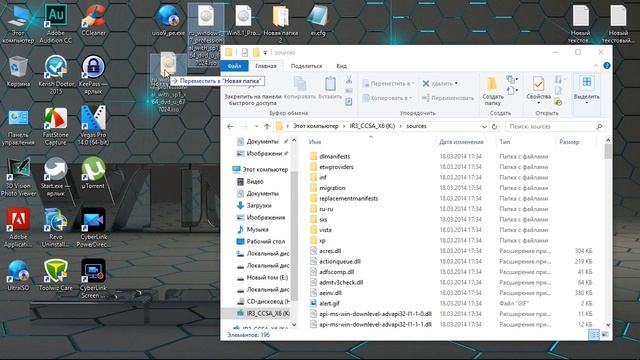Screen dimensions: 640x360
Task: Open the Файл tab
Action: (234, 66)
